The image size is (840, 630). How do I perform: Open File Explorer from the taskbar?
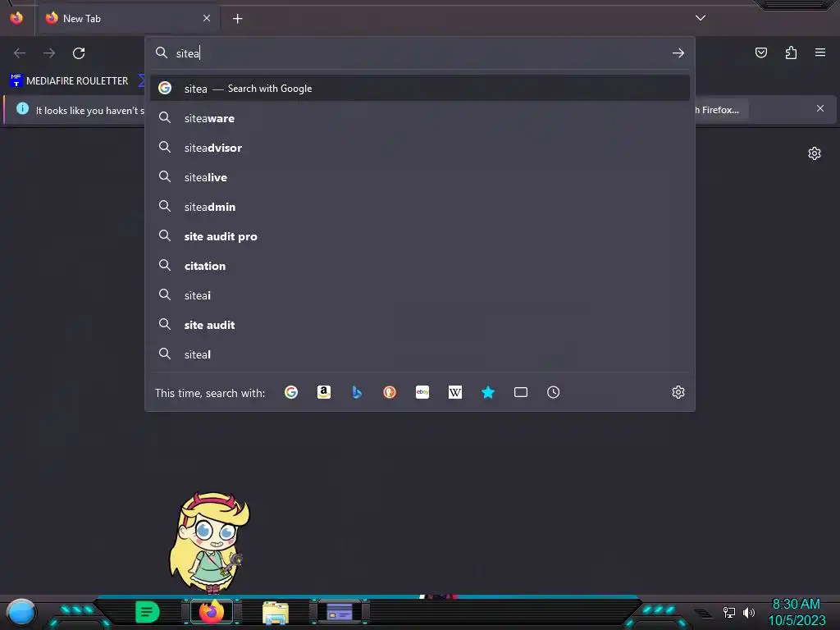[276, 613]
